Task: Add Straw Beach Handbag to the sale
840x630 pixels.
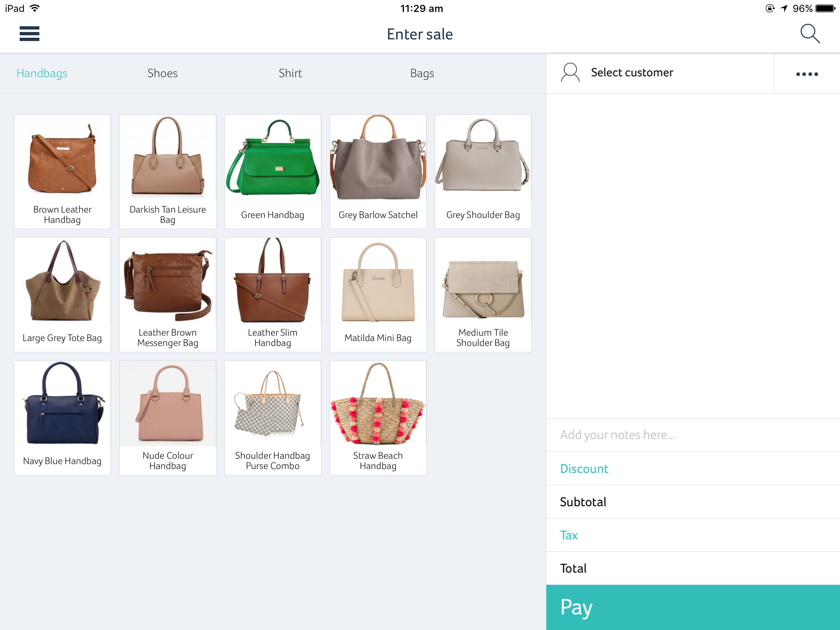Action: point(378,418)
